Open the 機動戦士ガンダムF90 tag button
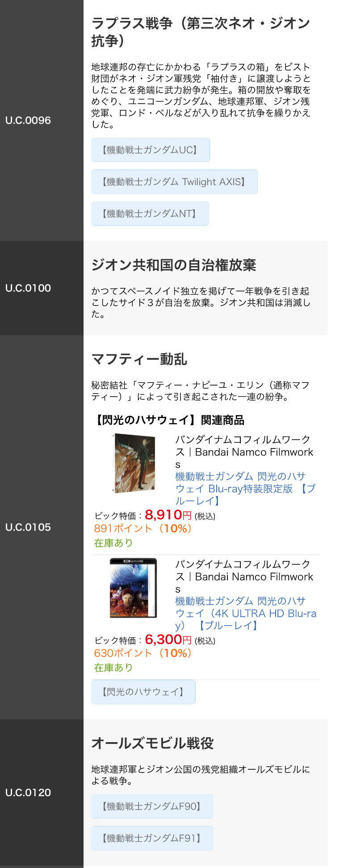Screen dimensions: 348x868 tap(152, 806)
